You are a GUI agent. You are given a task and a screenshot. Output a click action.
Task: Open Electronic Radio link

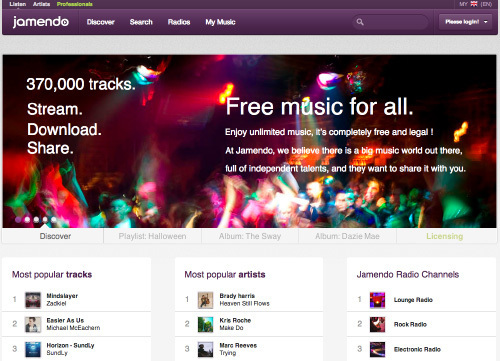417,349
